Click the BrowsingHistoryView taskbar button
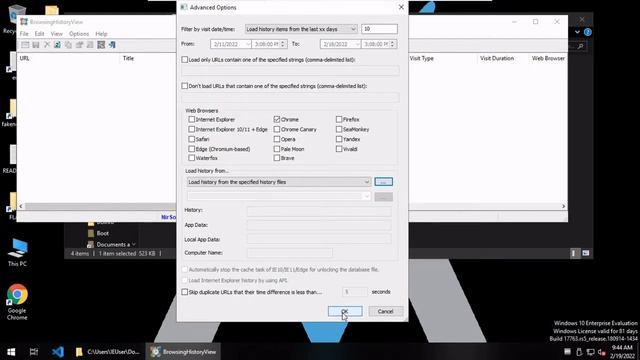 [183, 352]
